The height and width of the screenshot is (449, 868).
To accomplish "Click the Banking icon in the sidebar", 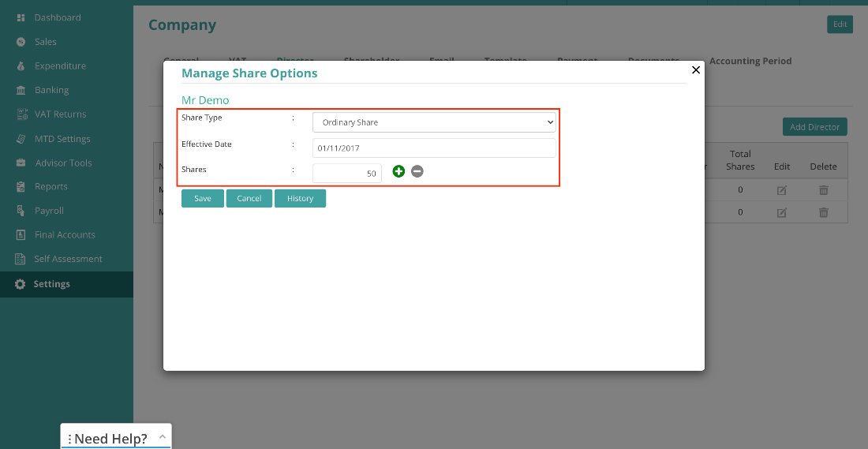I will pos(21,90).
